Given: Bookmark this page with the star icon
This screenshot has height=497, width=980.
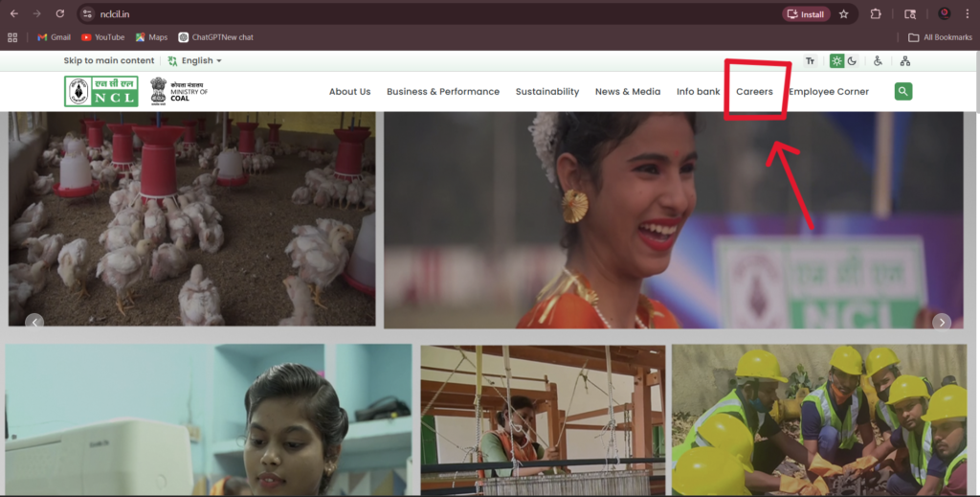Looking at the screenshot, I should click(x=843, y=14).
